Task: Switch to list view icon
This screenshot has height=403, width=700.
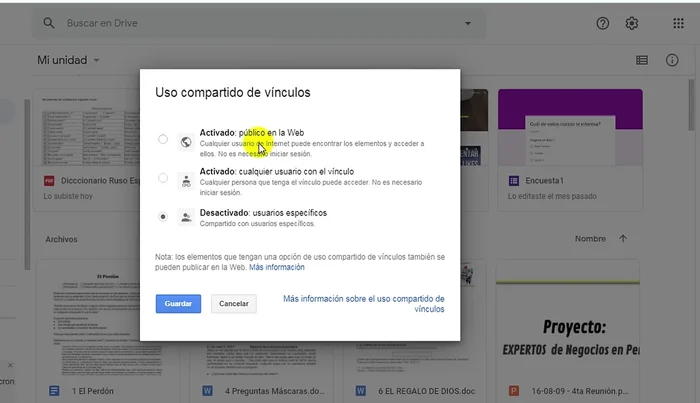Action: (642, 60)
